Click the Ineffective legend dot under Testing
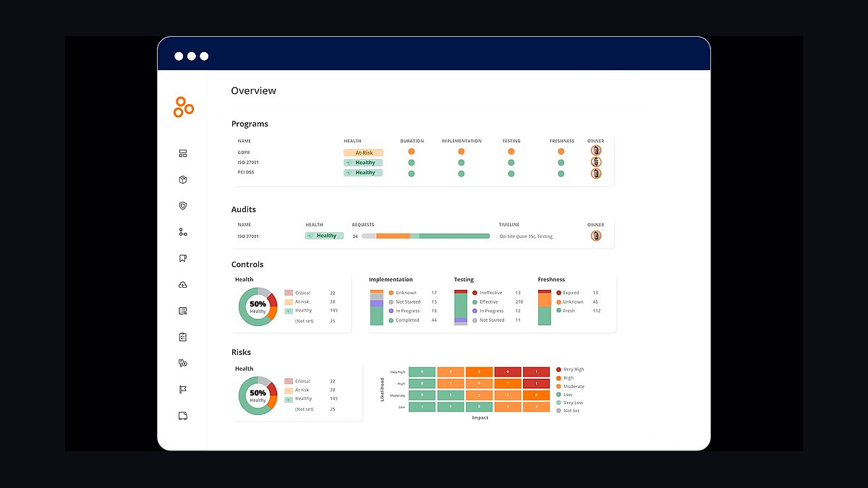Screen dimensions: 868x488 [475, 293]
